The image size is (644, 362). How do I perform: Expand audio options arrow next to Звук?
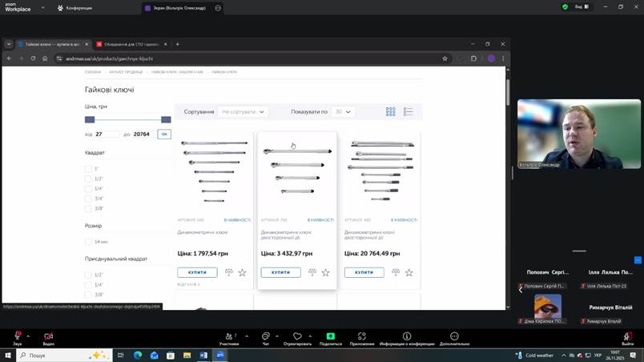(29, 334)
